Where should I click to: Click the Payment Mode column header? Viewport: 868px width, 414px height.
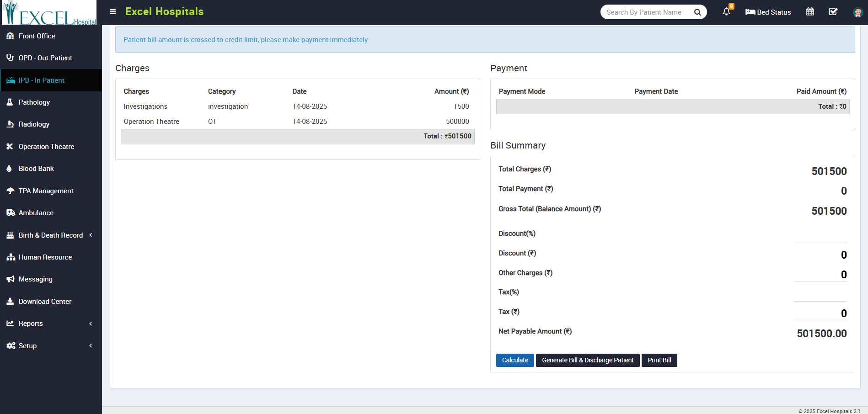tap(522, 91)
